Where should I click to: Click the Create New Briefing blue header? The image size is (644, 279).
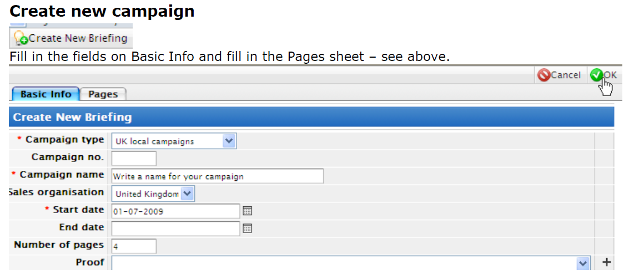[311, 117]
